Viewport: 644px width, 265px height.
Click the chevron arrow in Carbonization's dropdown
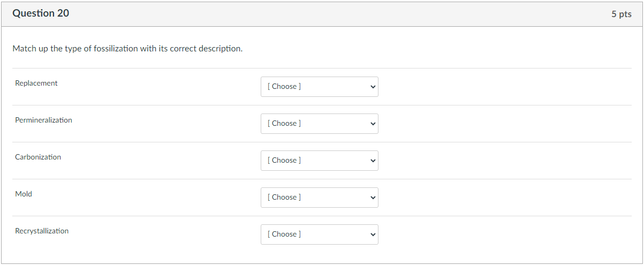[x=373, y=161]
